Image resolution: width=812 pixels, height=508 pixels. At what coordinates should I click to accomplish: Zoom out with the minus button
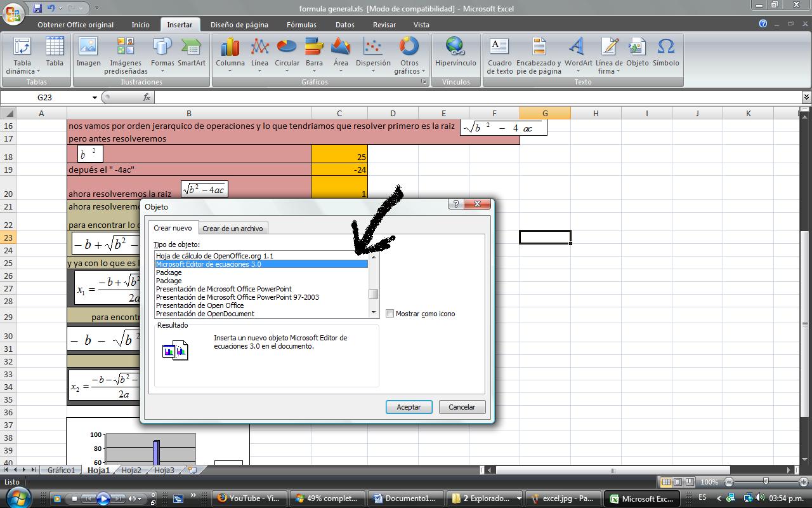(729, 482)
